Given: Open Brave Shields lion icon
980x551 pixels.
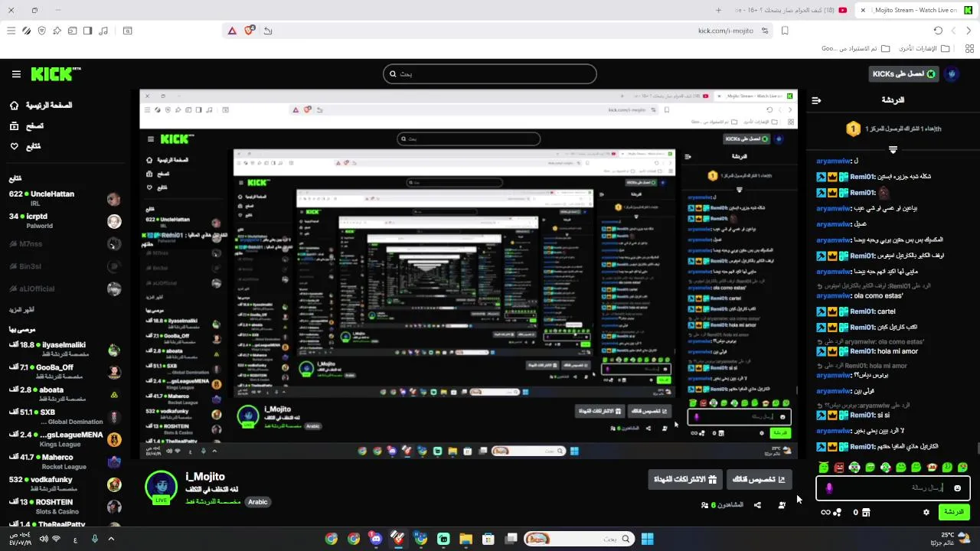Looking at the screenshot, I should click(250, 31).
